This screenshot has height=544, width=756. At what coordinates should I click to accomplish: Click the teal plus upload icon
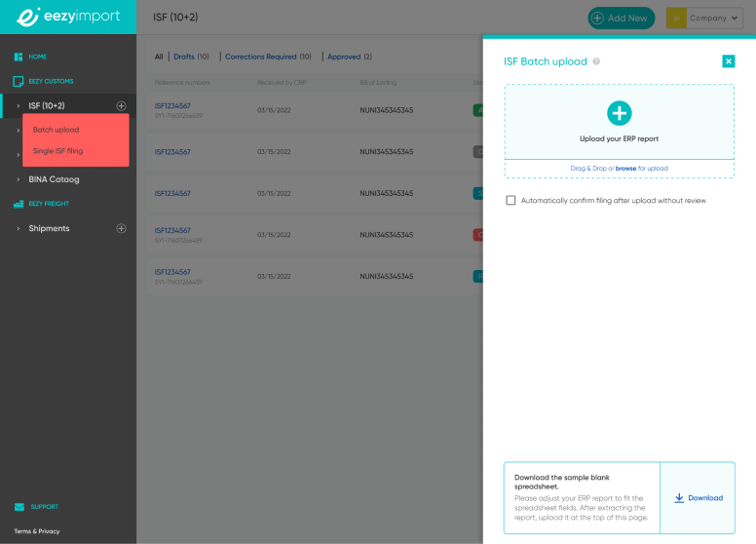click(619, 113)
